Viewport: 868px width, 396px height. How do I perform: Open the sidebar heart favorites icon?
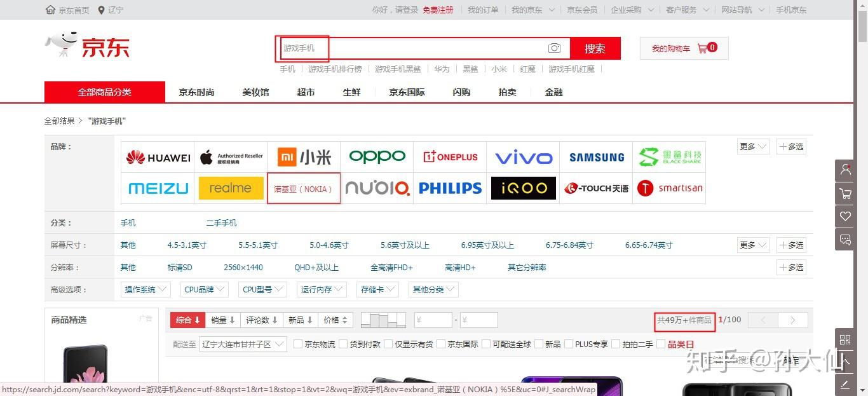pyautogui.click(x=845, y=217)
